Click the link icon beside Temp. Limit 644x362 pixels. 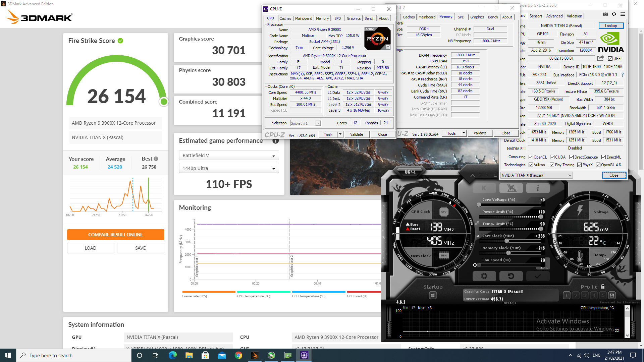click(477, 223)
